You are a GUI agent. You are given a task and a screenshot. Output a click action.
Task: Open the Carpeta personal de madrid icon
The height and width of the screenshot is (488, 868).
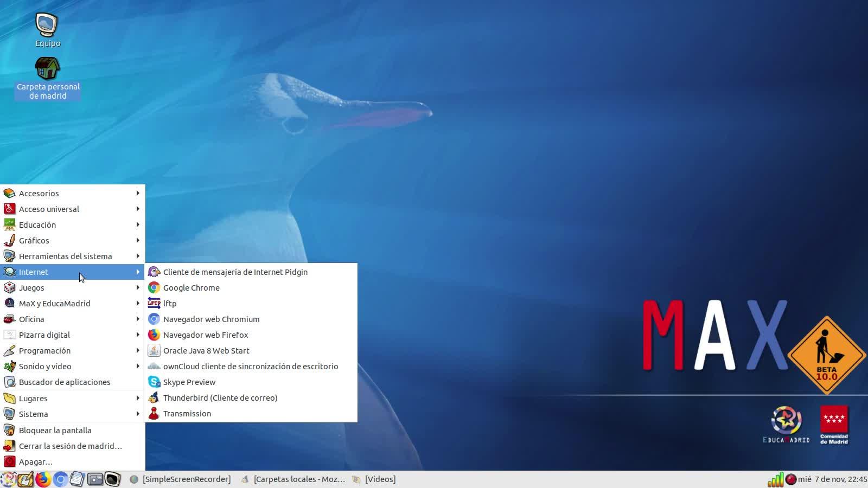[x=48, y=79]
